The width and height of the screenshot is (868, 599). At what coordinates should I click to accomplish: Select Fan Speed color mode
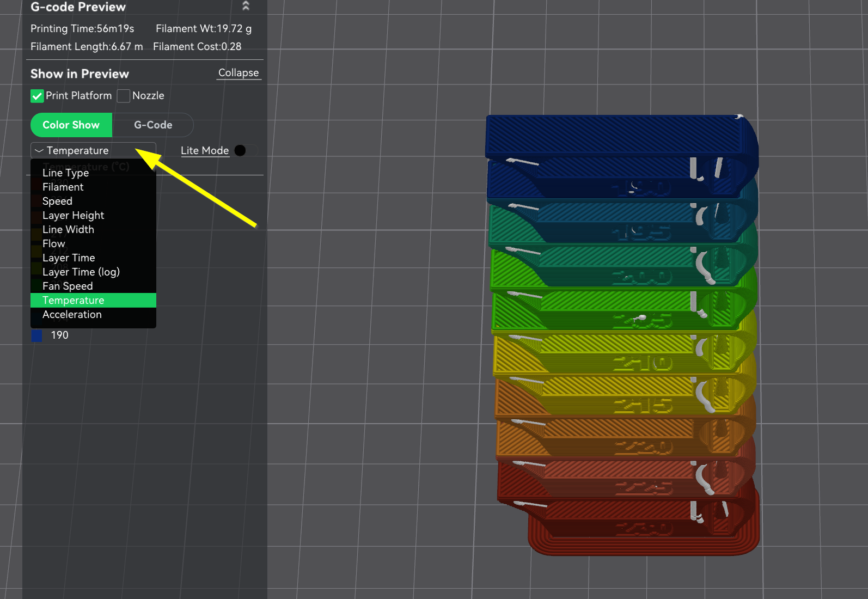[x=68, y=286]
